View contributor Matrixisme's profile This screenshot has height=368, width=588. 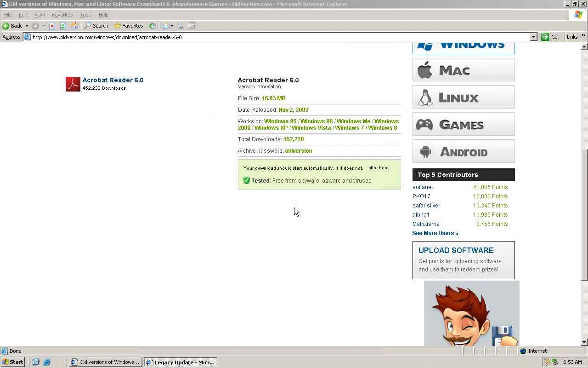click(x=426, y=224)
